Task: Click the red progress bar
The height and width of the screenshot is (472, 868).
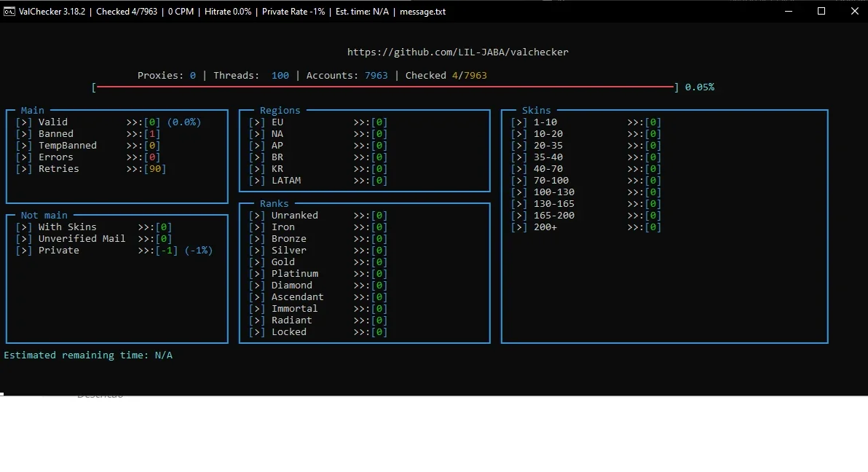Action: click(385, 87)
